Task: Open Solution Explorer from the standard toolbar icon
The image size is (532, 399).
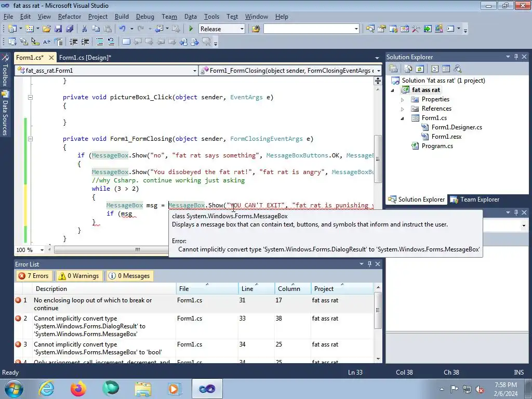Action: pos(370,29)
